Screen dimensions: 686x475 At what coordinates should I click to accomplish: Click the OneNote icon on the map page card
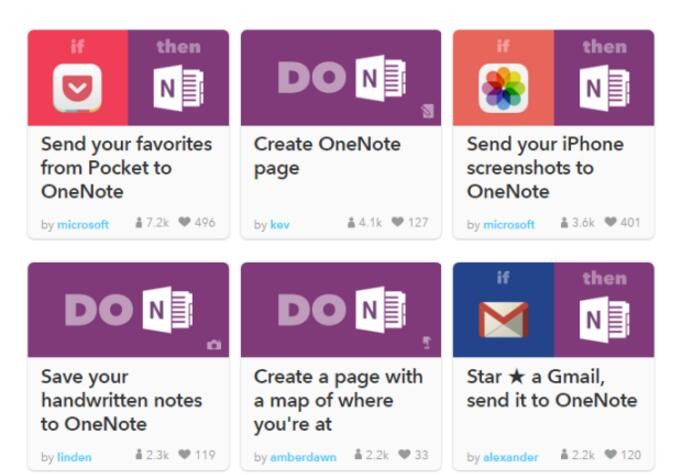tap(381, 310)
